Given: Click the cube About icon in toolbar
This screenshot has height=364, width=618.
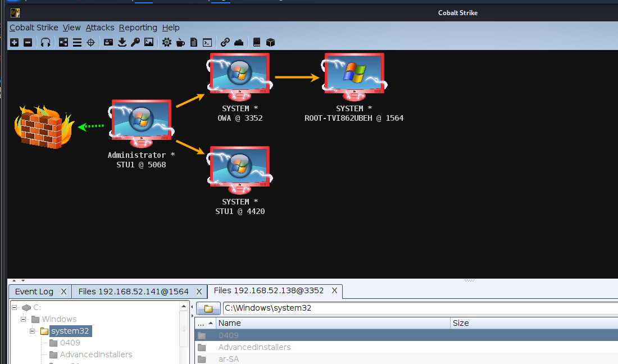Looking at the screenshot, I should tap(270, 43).
